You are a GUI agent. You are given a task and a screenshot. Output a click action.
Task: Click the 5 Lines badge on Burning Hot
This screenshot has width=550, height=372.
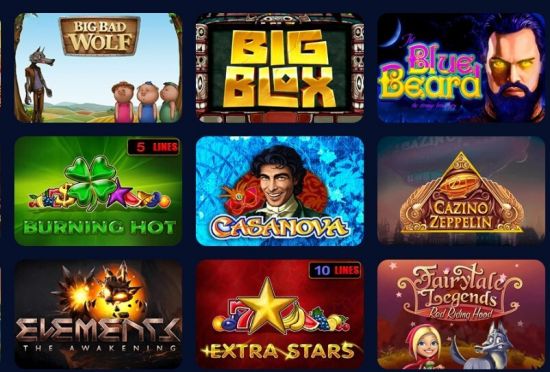154,147
